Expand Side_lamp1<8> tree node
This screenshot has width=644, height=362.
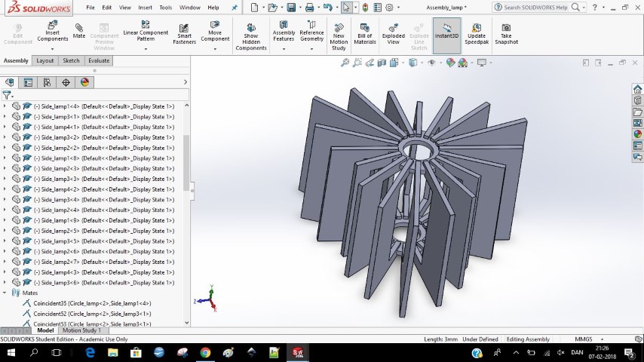(5, 158)
